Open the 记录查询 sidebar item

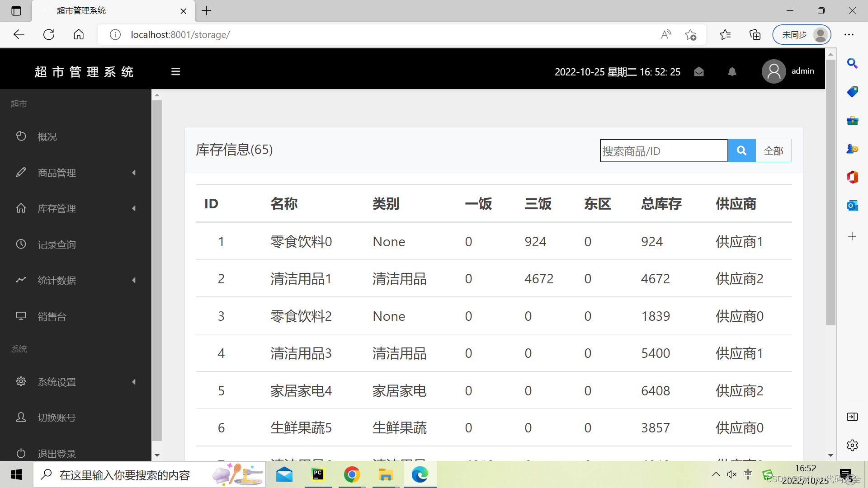pos(57,244)
